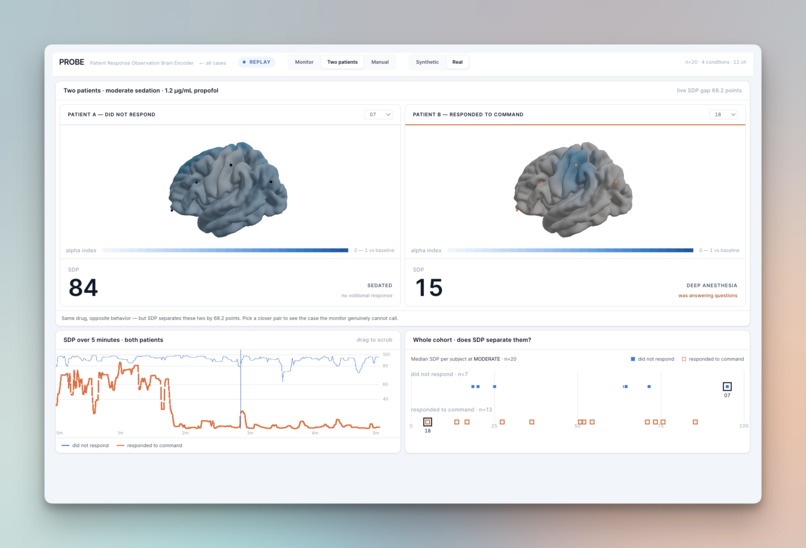Click the SDP value 84
806x548 pixels.
[83, 287]
